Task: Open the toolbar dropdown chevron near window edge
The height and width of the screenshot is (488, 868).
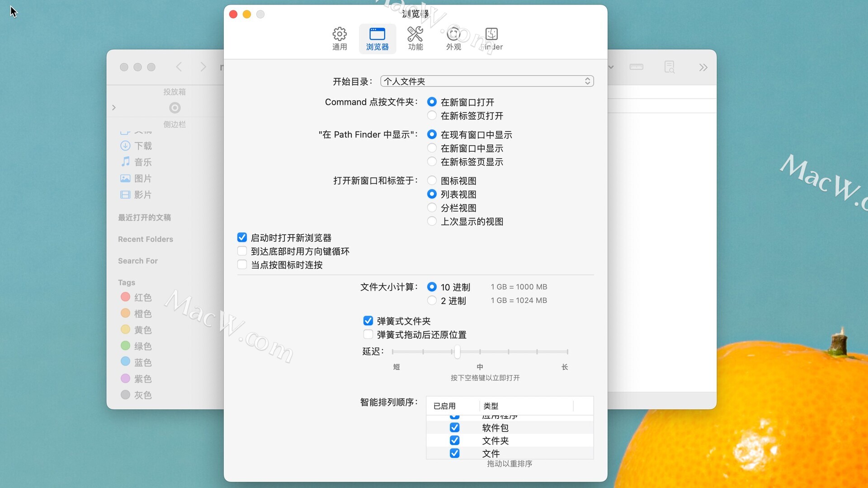Action: point(611,67)
